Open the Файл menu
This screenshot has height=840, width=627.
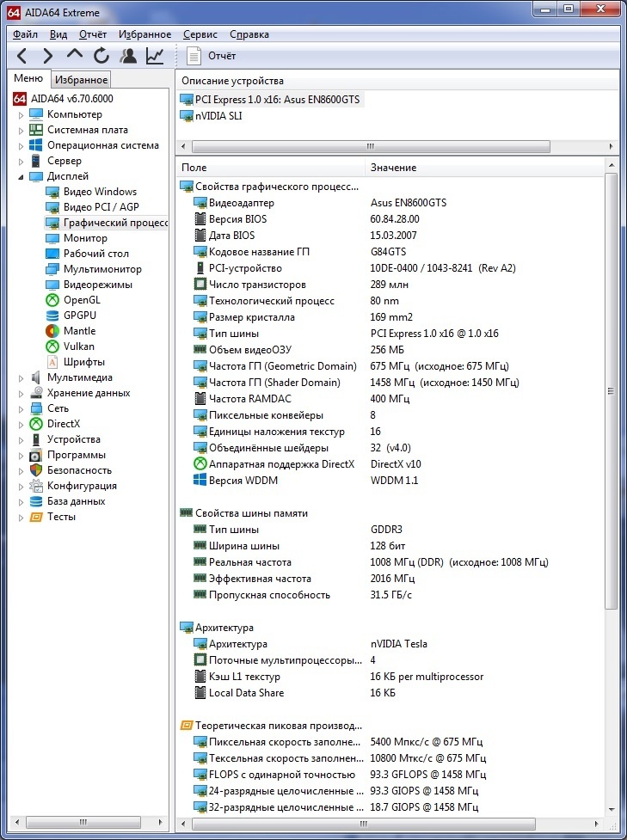(25, 34)
